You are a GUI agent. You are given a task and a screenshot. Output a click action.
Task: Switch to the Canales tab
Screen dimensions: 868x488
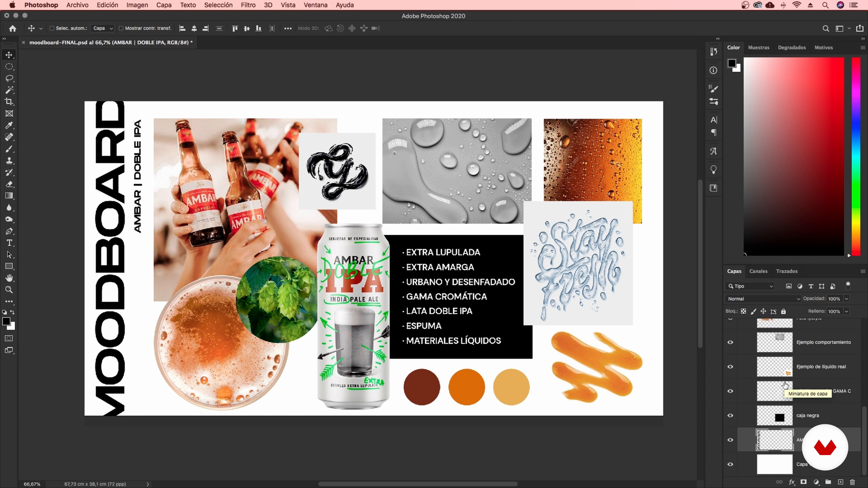point(758,271)
